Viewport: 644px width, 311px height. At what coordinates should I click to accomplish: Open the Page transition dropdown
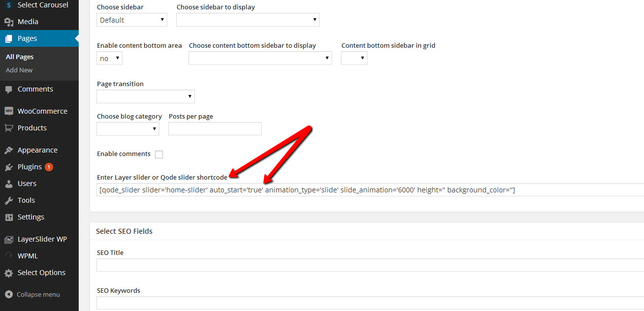click(146, 96)
